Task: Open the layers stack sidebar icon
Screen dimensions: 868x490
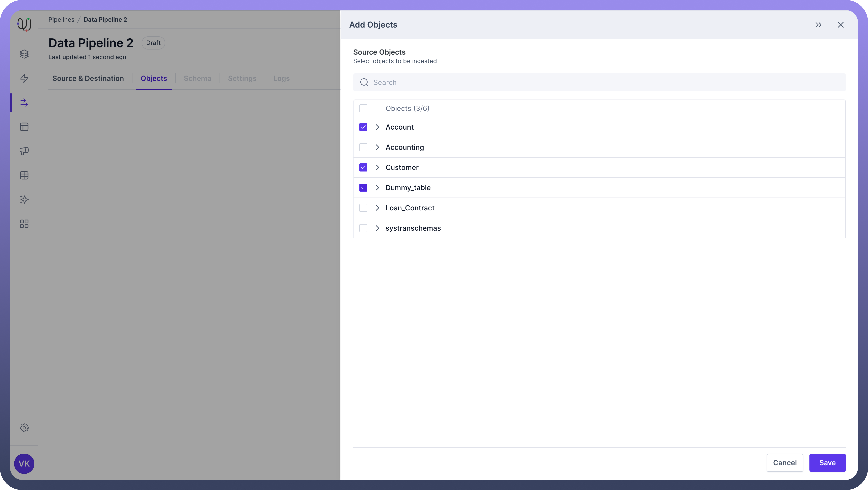Action: (24, 54)
